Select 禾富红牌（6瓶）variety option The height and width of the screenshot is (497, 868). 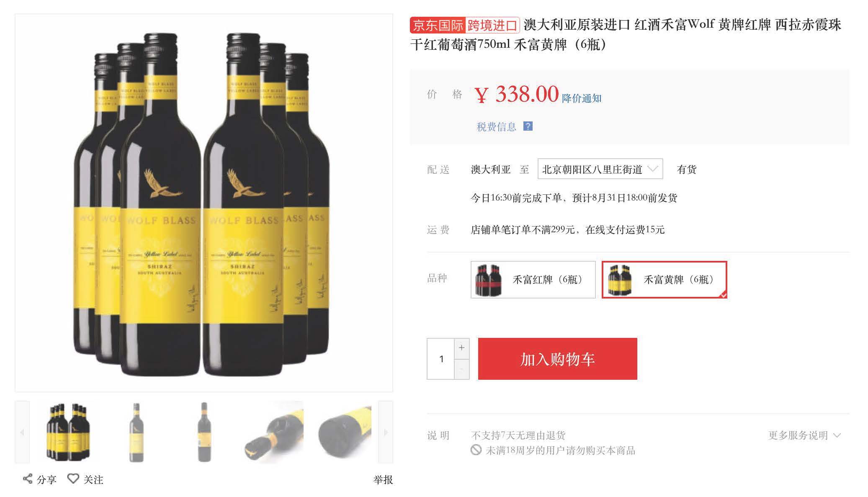click(533, 280)
